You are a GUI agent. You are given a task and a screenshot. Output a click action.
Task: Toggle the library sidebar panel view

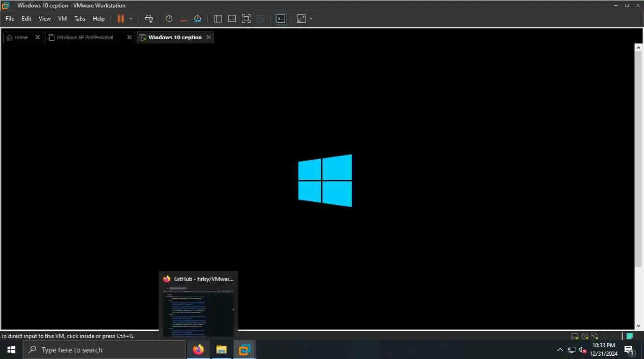218,19
